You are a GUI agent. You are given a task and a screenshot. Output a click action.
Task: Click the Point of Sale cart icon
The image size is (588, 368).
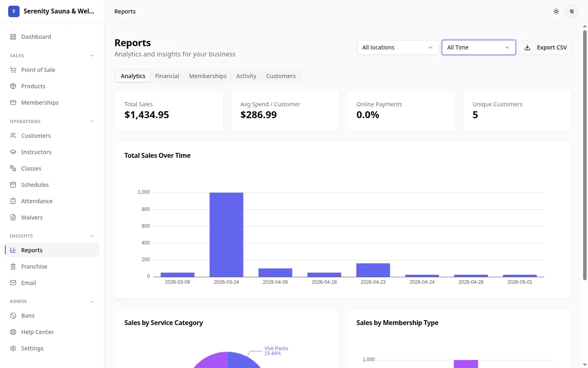[13, 70]
